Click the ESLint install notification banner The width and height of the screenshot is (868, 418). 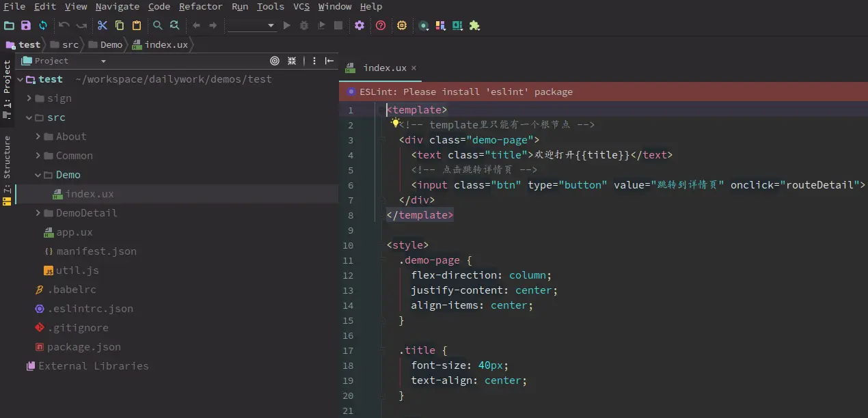pos(603,92)
